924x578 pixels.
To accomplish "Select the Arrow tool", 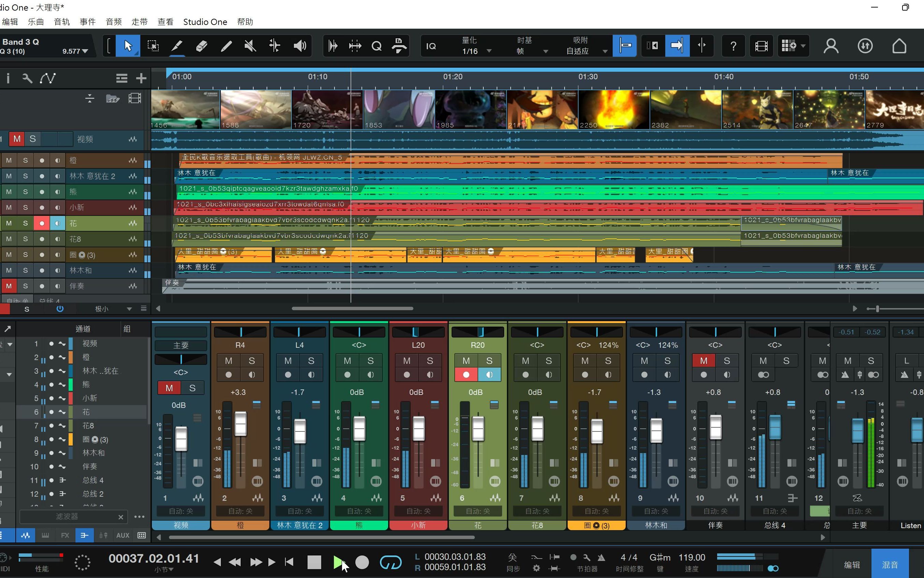I will point(128,46).
